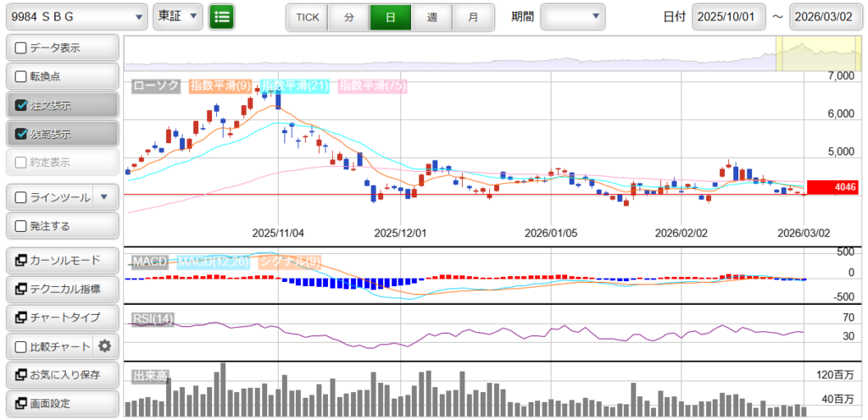
Task: Select the TICK timeframe tab
Action: pos(307,17)
